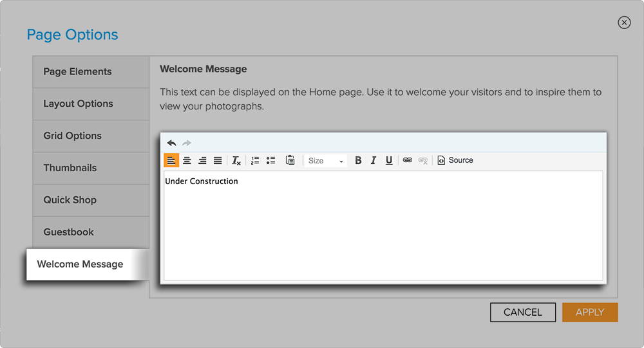This screenshot has width=644, height=348.
Task: Toggle italic formatting
Action: pyautogui.click(x=374, y=160)
